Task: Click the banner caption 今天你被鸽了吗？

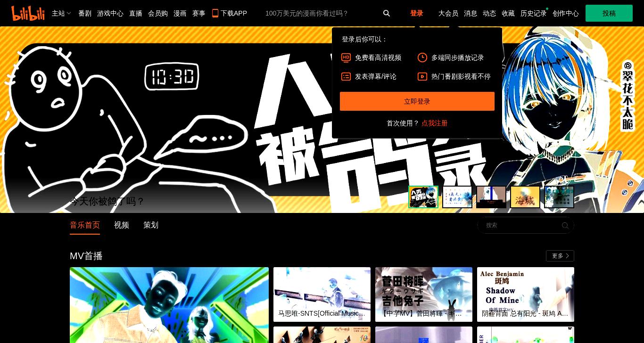Action: pos(107,201)
